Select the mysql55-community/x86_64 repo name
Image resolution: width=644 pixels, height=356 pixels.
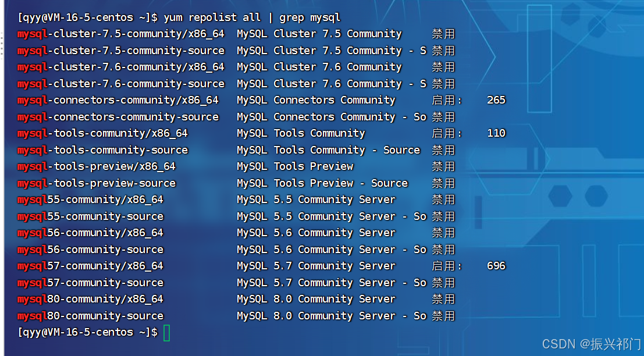(90, 200)
